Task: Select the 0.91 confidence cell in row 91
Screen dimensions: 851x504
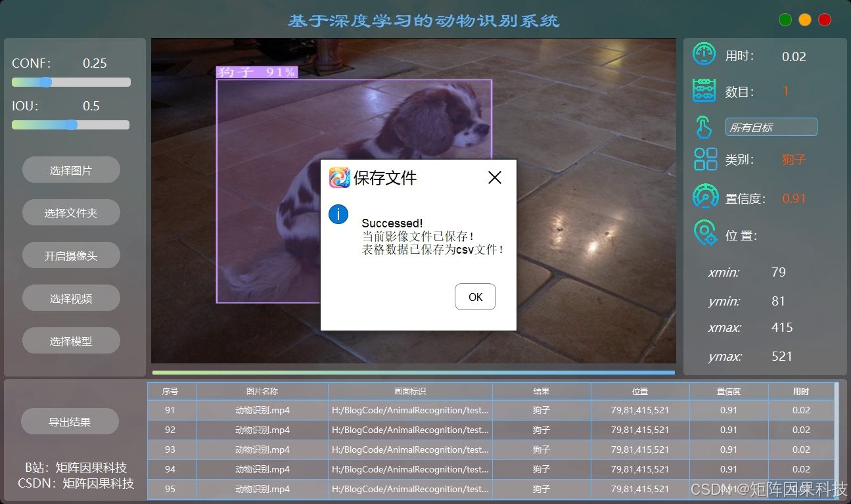Action: pos(729,410)
